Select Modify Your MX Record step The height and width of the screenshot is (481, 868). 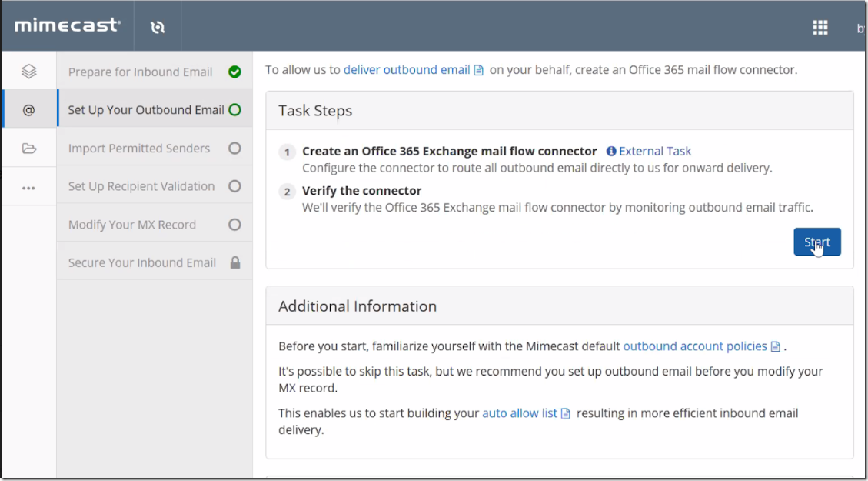155,225
